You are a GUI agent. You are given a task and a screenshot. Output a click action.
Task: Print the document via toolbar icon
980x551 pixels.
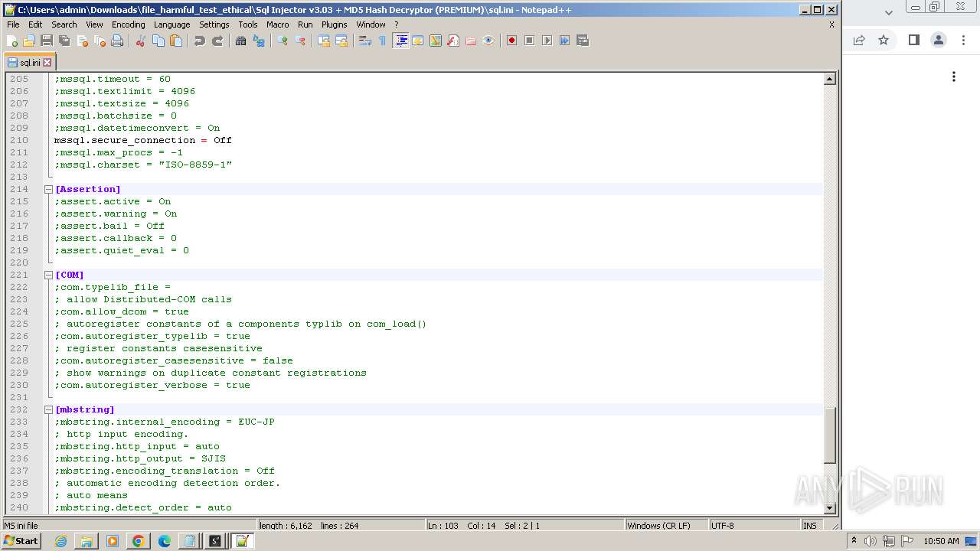117,41
